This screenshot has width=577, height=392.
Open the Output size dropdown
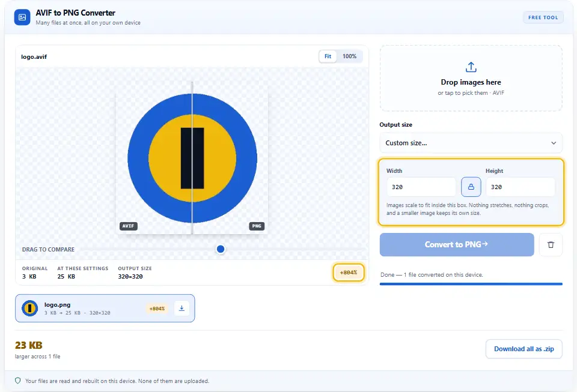pos(471,143)
